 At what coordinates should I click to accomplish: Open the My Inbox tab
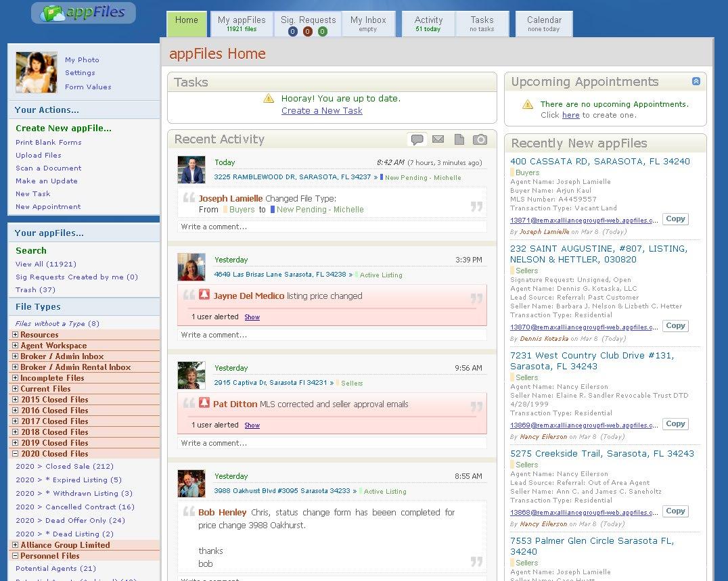(x=368, y=24)
